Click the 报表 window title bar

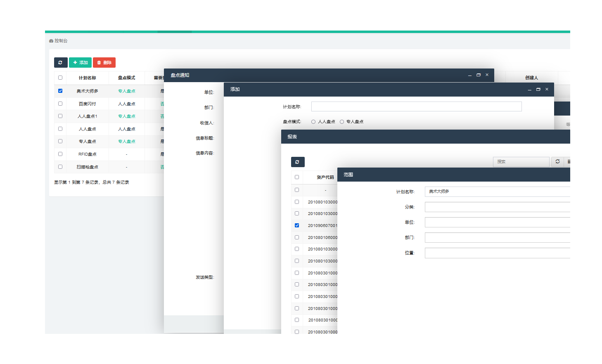426,137
